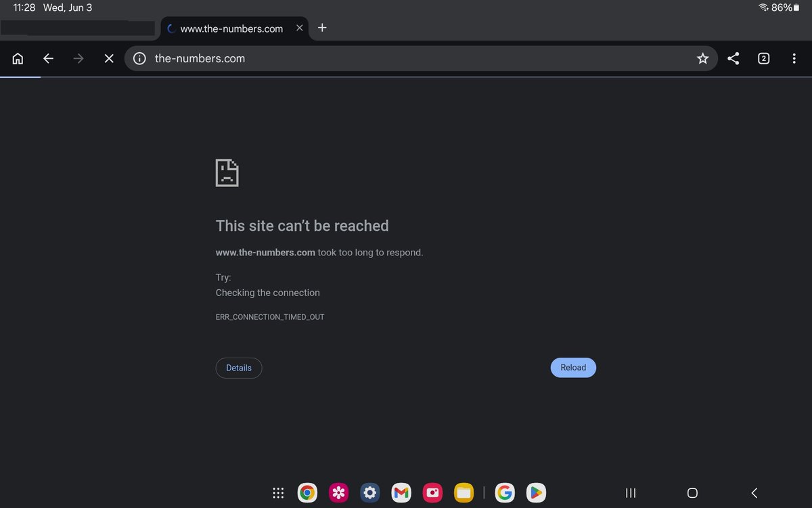Open Google Play Store from taskbar

pyautogui.click(x=535, y=493)
